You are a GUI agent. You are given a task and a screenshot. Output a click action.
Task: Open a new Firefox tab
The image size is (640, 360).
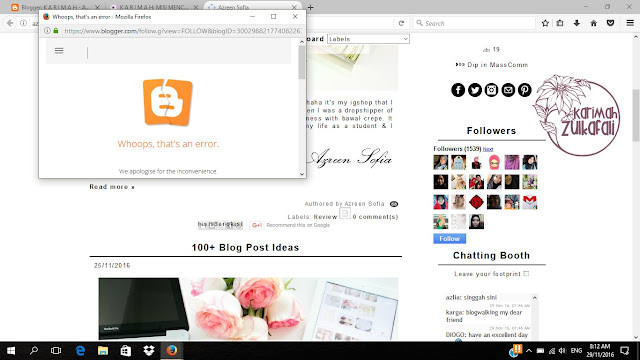click(311, 7)
